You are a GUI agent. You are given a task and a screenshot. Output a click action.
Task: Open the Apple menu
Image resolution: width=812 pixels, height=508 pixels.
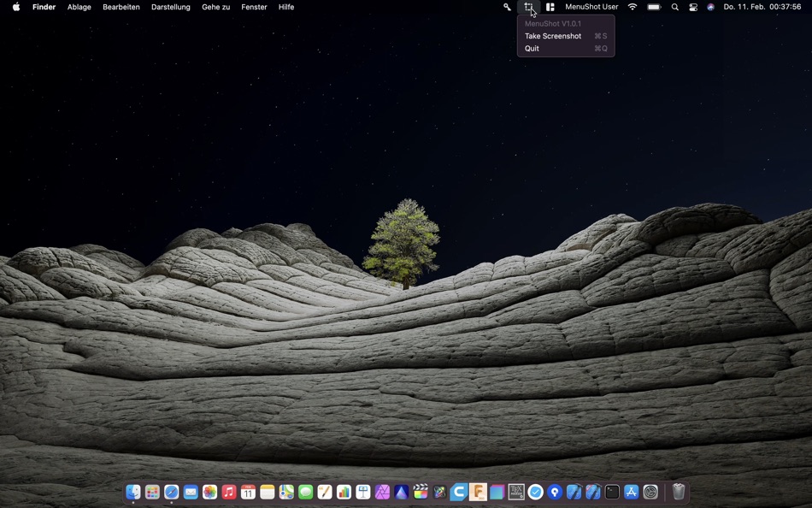tap(16, 7)
